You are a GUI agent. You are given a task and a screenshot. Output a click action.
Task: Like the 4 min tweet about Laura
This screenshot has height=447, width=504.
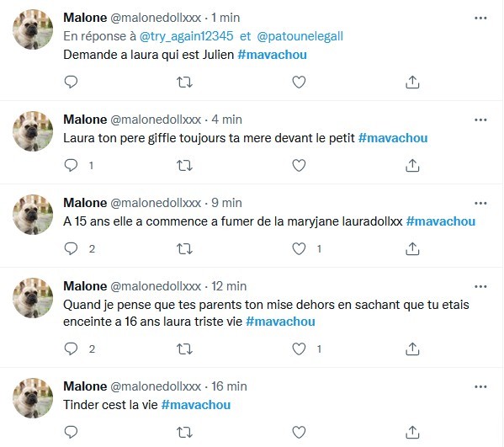[299, 166]
